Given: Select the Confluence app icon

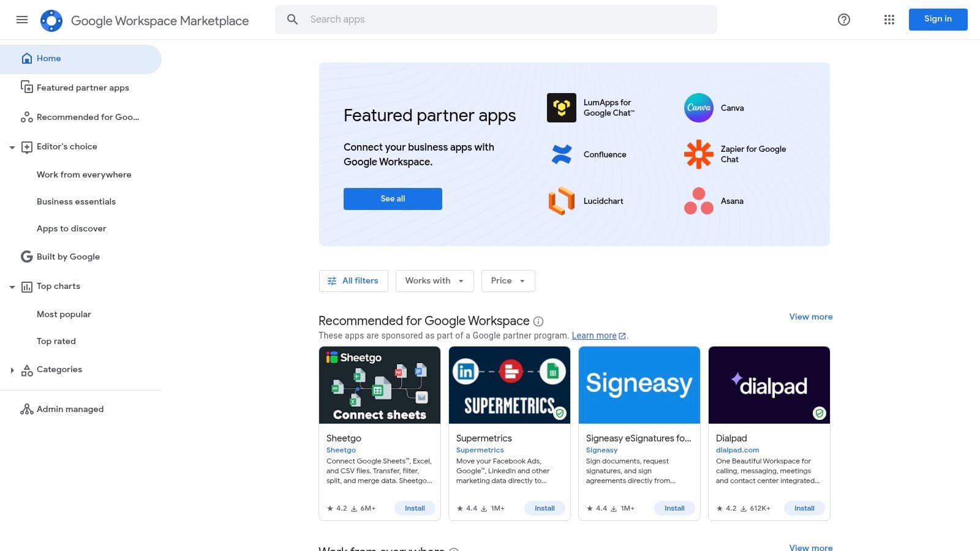Looking at the screenshot, I should (561, 154).
